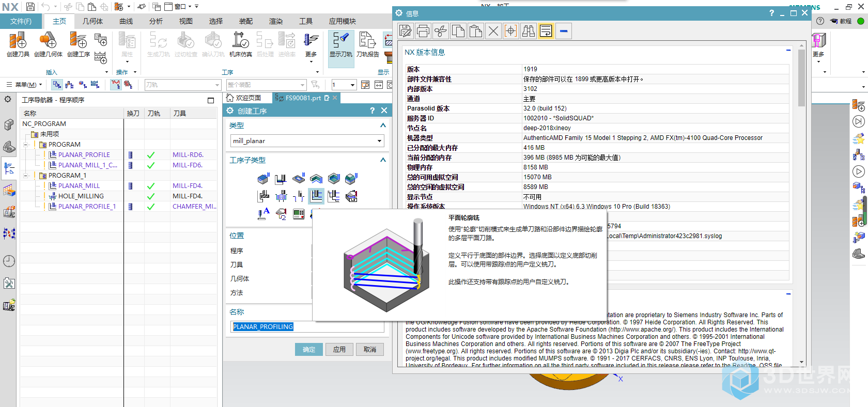Open the navigator settings gear icon
The width and height of the screenshot is (868, 407).
tap(8, 99)
